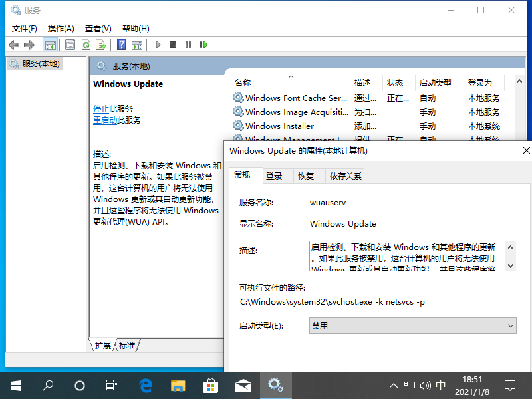Click the 停止 service link

pyautogui.click(x=101, y=108)
